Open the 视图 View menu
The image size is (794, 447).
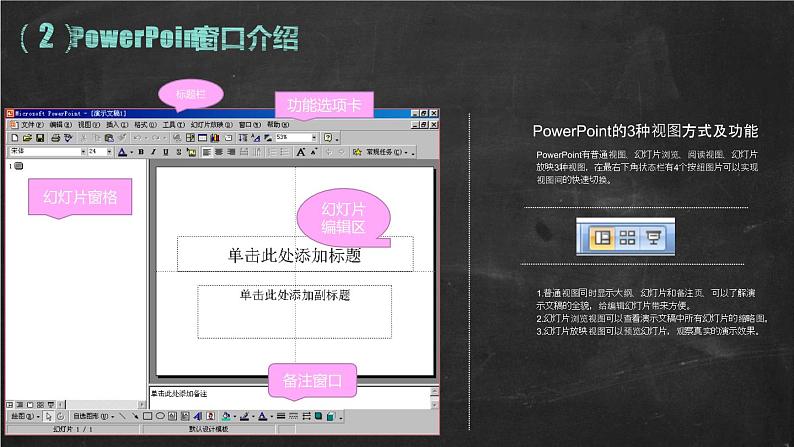click(89, 125)
